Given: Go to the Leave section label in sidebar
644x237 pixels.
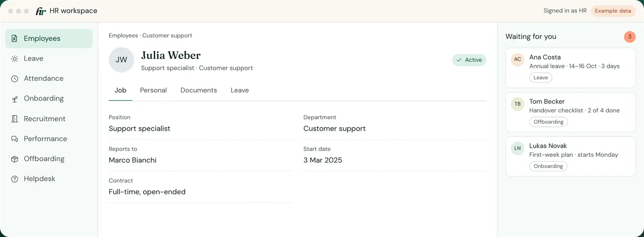Looking at the screenshot, I should pyautogui.click(x=34, y=58).
